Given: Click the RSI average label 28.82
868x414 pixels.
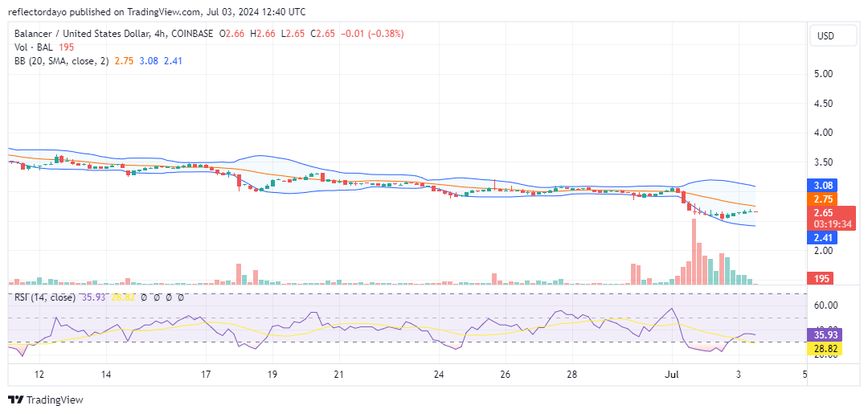Looking at the screenshot, I should (825, 348).
